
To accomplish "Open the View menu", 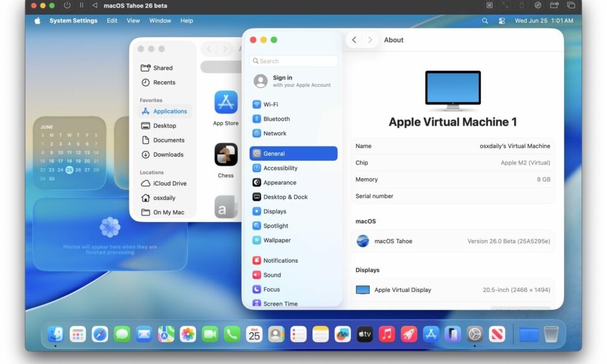I will click(133, 21).
